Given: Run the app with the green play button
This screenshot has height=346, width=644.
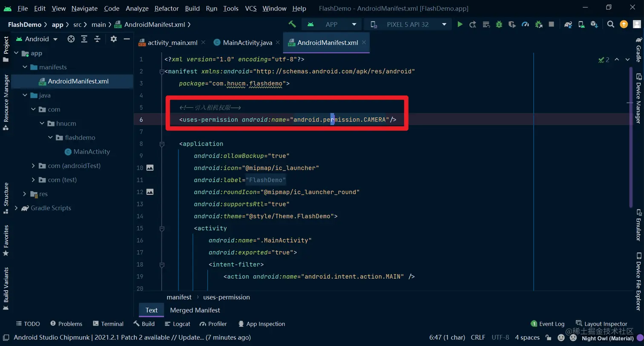Looking at the screenshot, I should 460,24.
